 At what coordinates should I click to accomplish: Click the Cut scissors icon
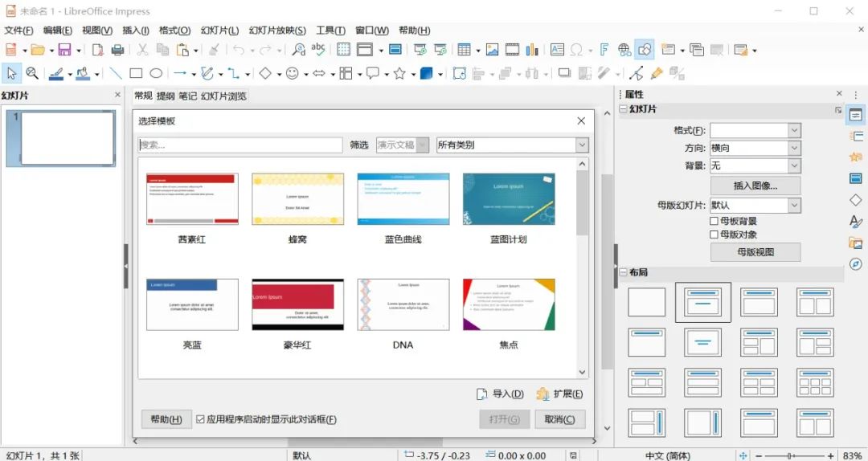pyautogui.click(x=143, y=50)
